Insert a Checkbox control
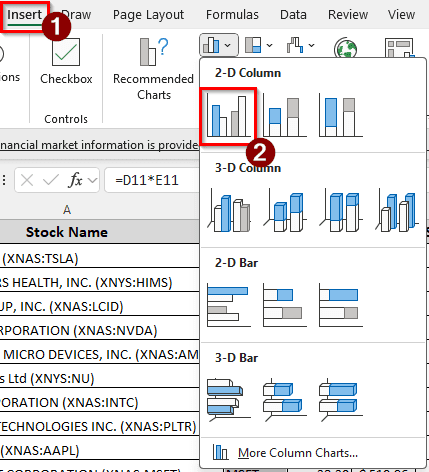The width and height of the screenshot is (429, 472). (66, 62)
